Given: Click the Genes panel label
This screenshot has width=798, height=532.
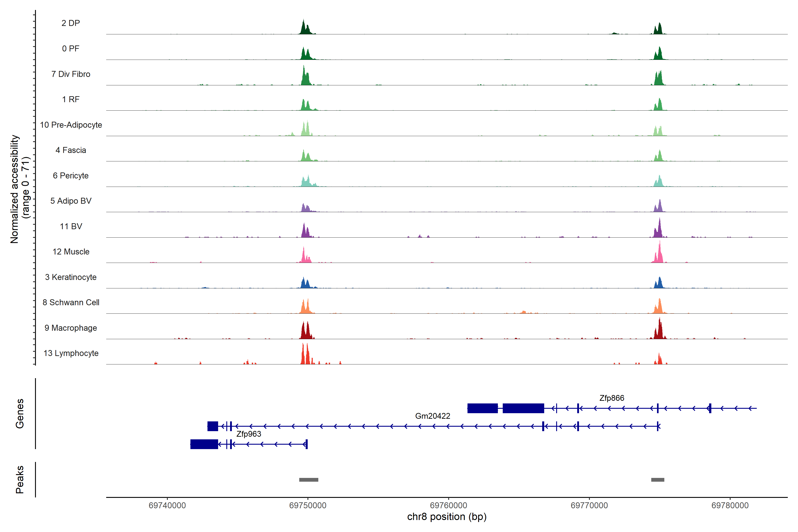Looking at the screenshot, I should (20, 414).
